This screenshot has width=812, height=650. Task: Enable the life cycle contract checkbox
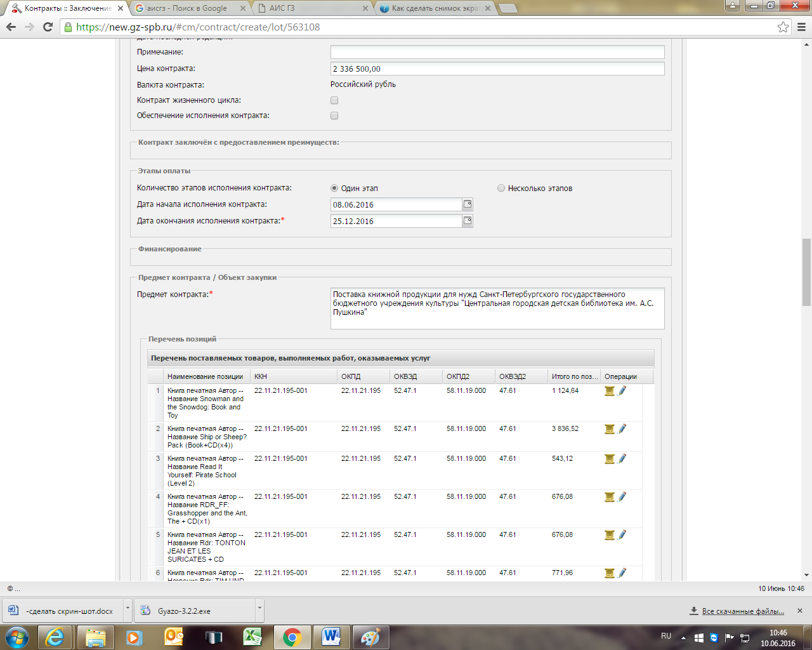point(334,100)
